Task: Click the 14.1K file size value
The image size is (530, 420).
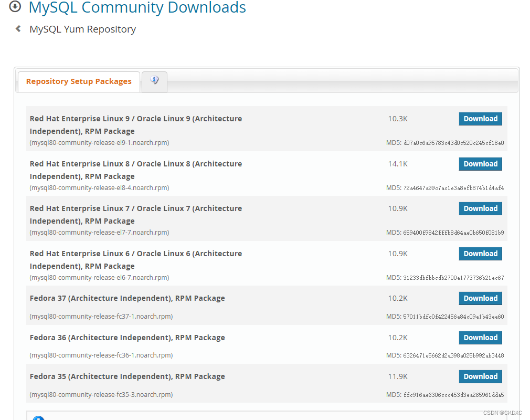Action: click(398, 164)
